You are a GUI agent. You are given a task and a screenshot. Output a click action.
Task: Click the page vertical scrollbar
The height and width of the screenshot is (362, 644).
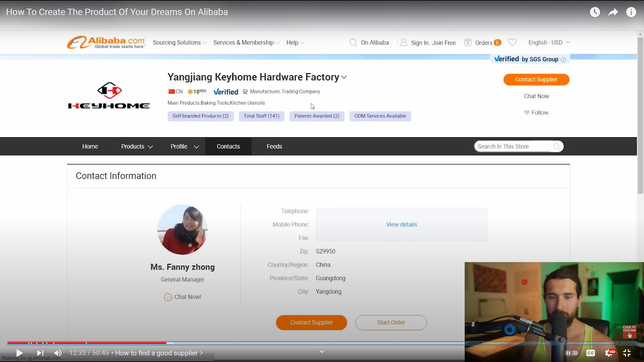[640, 116]
